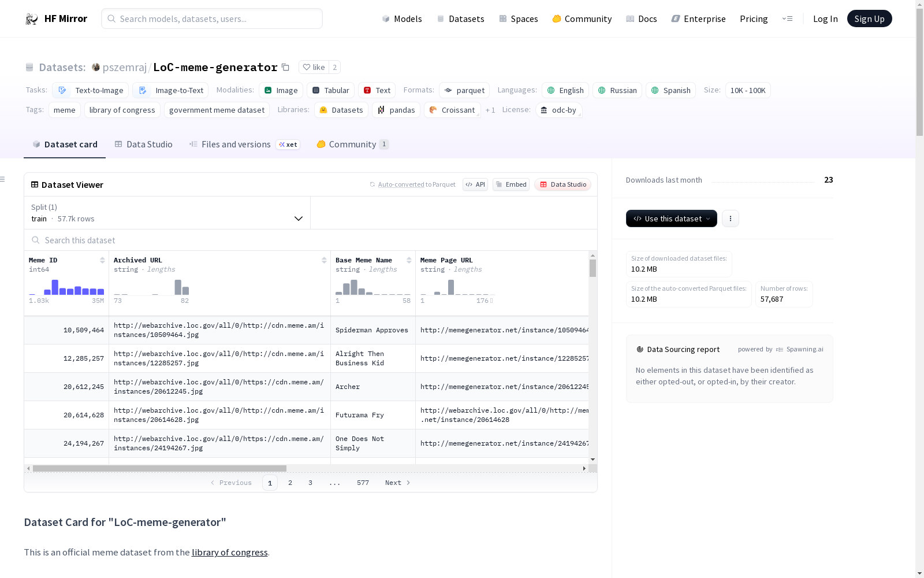This screenshot has height=578, width=924.
Task: Open the Files and versions tab
Action: 244,144
